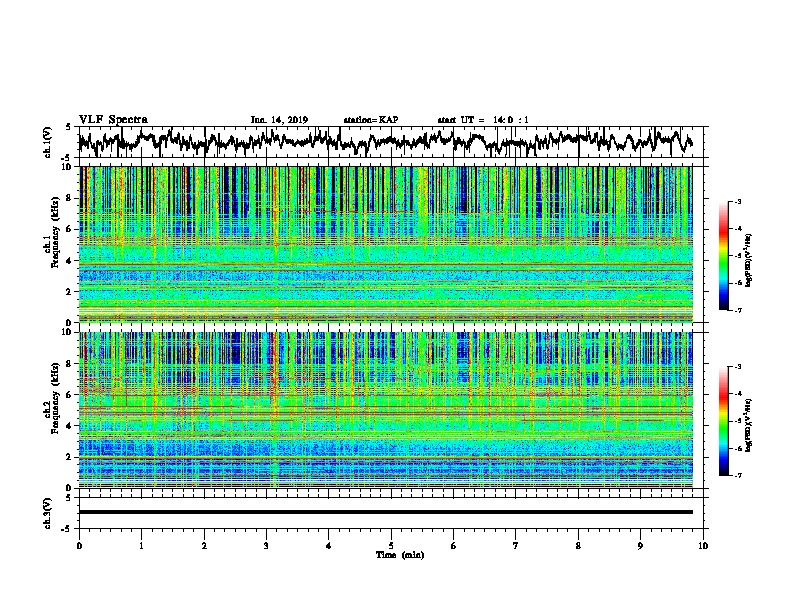Click the ch.2 color scale bar
The image size is (792, 612).
724,421
